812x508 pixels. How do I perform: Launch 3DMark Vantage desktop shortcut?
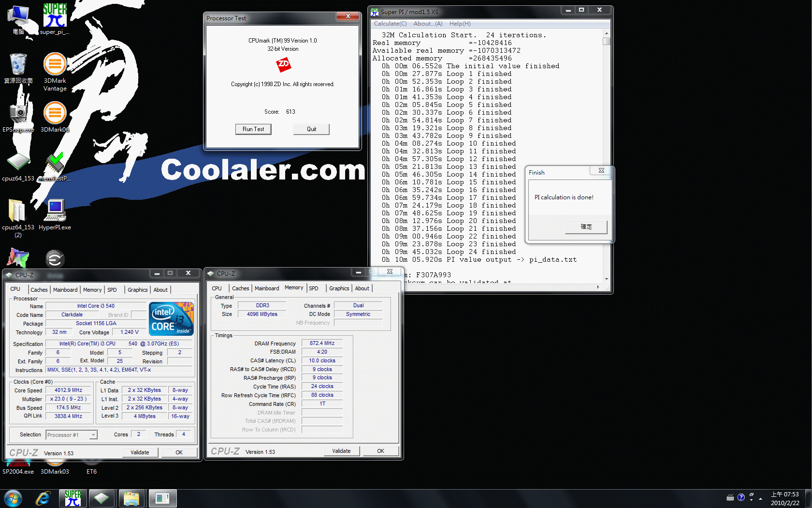(x=55, y=72)
